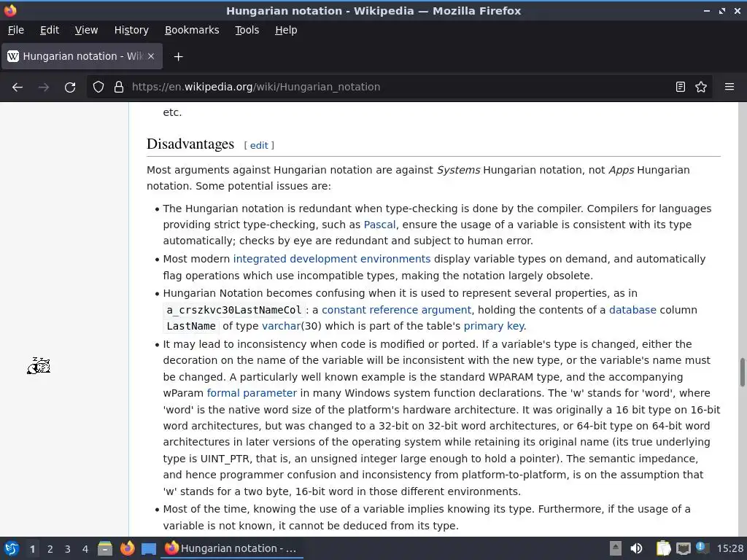The height and width of the screenshot is (560, 747).
Task: Bookmark this page with the star
Action: pyautogui.click(x=701, y=87)
